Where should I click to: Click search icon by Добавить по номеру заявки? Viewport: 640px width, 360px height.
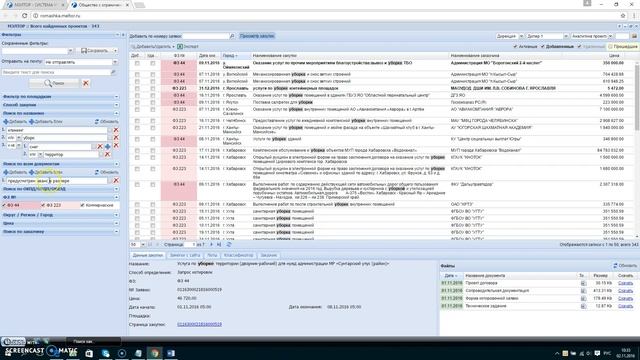232,36
